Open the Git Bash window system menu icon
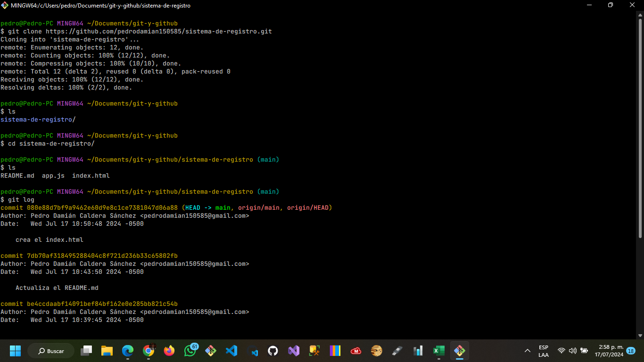The height and width of the screenshot is (362, 644). click(x=5, y=5)
